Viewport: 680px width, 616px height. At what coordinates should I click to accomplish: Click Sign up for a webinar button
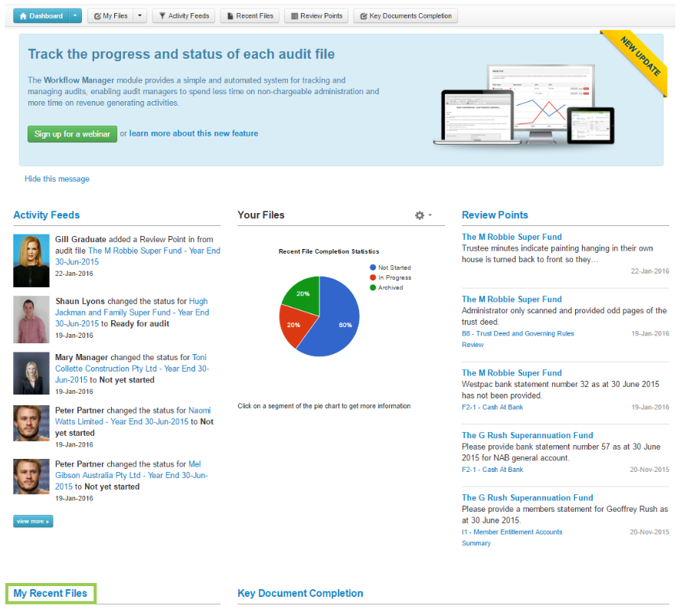click(x=72, y=134)
